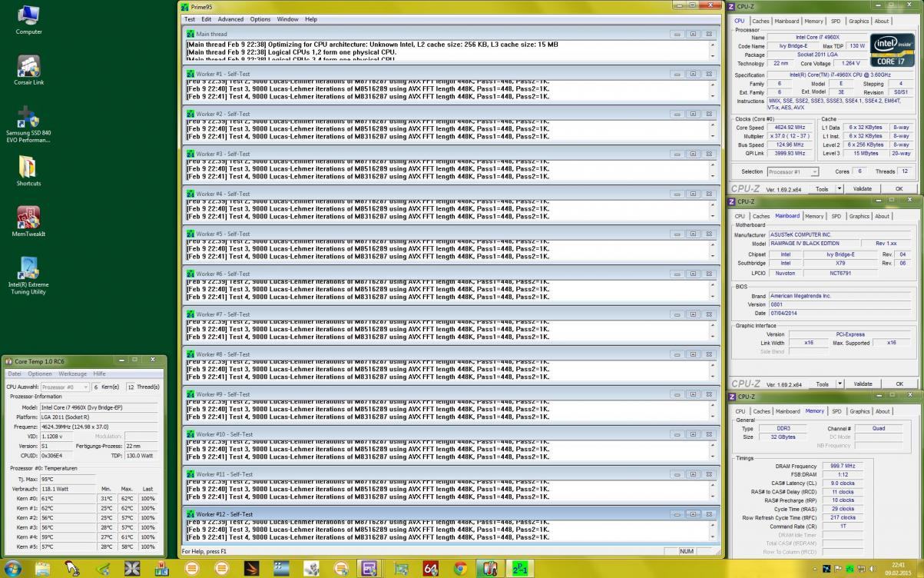Click the Main thread window icon
This screenshot has height=578, width=924.
[x=190, y=34]
